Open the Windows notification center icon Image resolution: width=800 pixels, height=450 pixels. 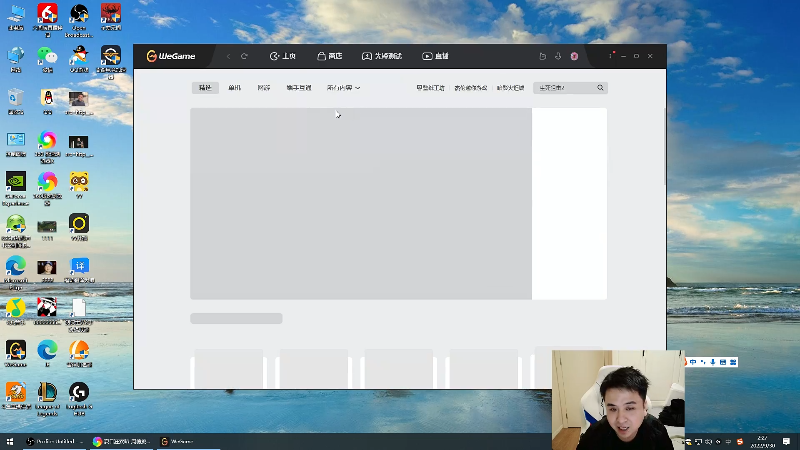pos(787,441)
